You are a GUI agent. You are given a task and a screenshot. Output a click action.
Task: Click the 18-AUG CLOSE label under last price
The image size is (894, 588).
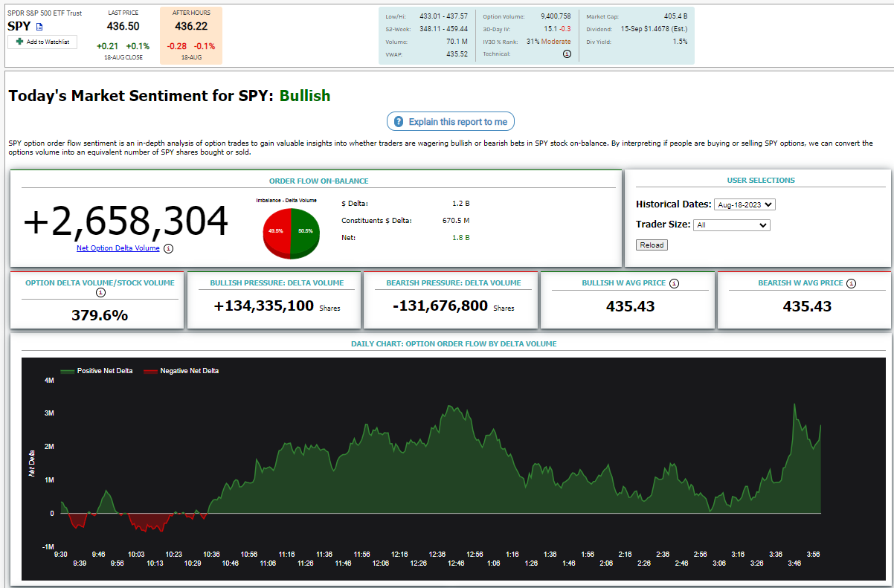[x=123, y=57]
